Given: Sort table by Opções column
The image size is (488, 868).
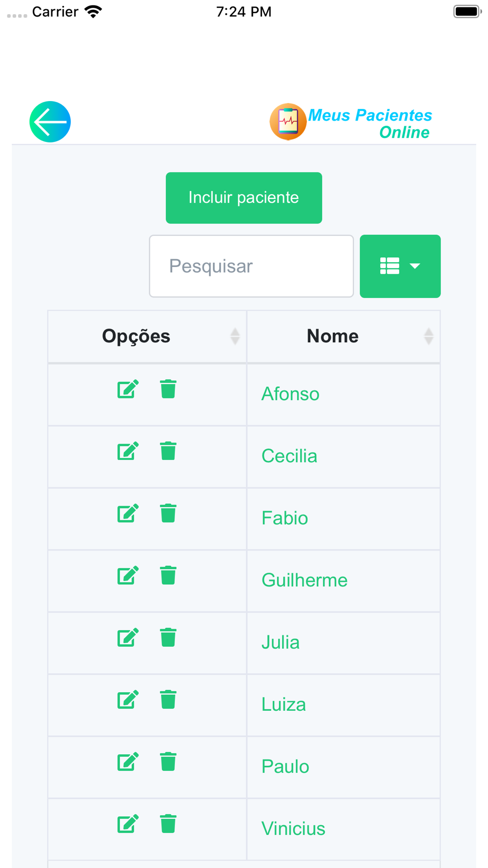Looking at the screenshot, I should pos(147,336).
